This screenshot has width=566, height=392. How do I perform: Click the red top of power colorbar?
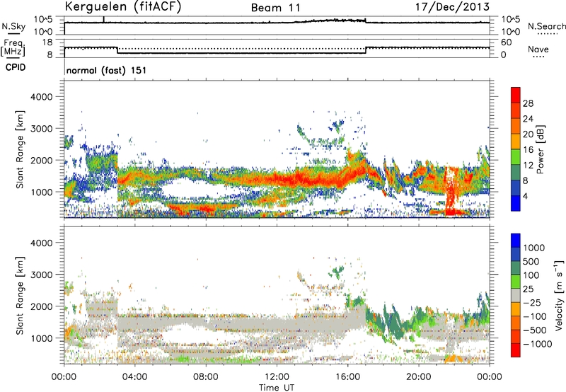point(516,95)
